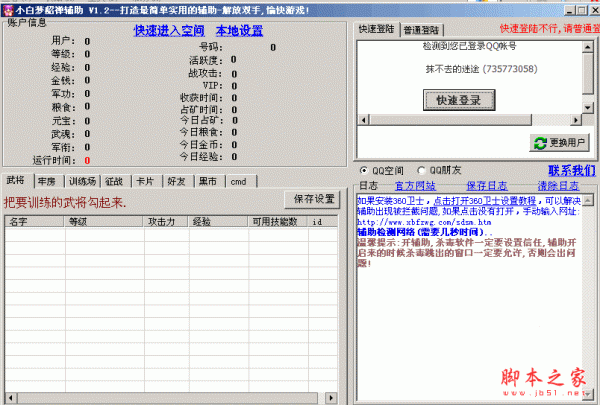Switch to the 黑市 tab
This screenshot has width=600, height=405.
pos(208,181)
